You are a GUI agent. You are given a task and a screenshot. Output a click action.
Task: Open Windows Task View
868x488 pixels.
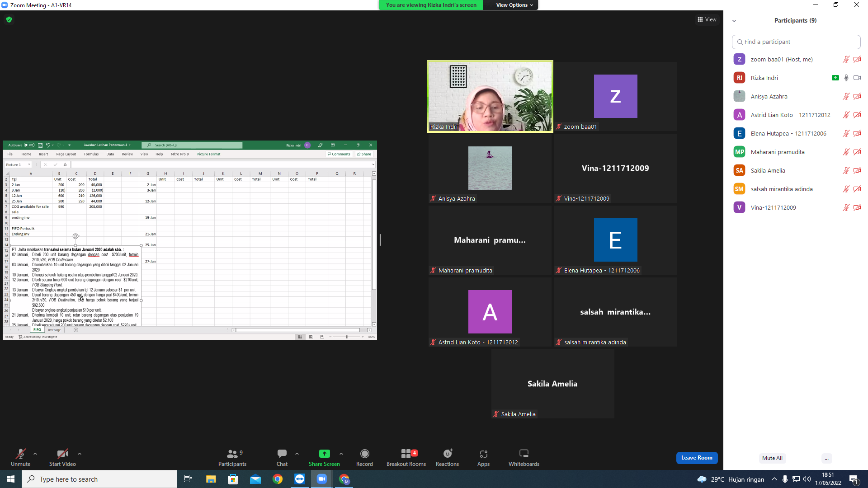tap(188, 479)
